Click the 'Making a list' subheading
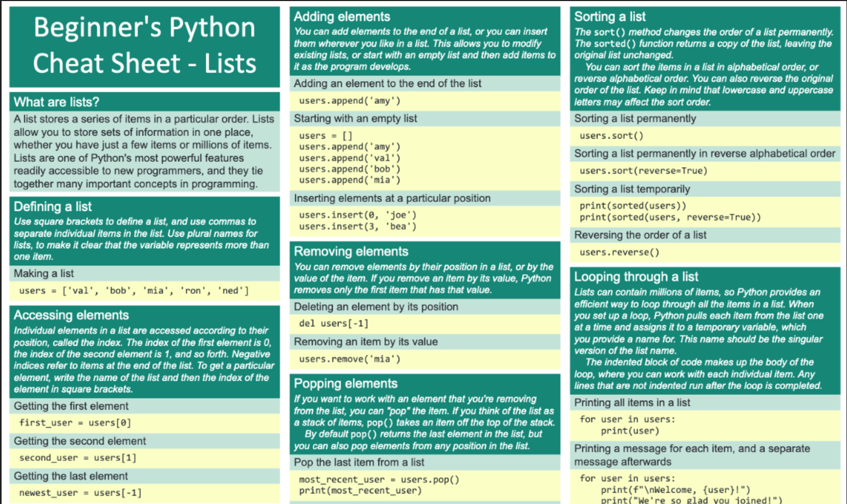This screenshot has height=504, width=847. [44, 274]
